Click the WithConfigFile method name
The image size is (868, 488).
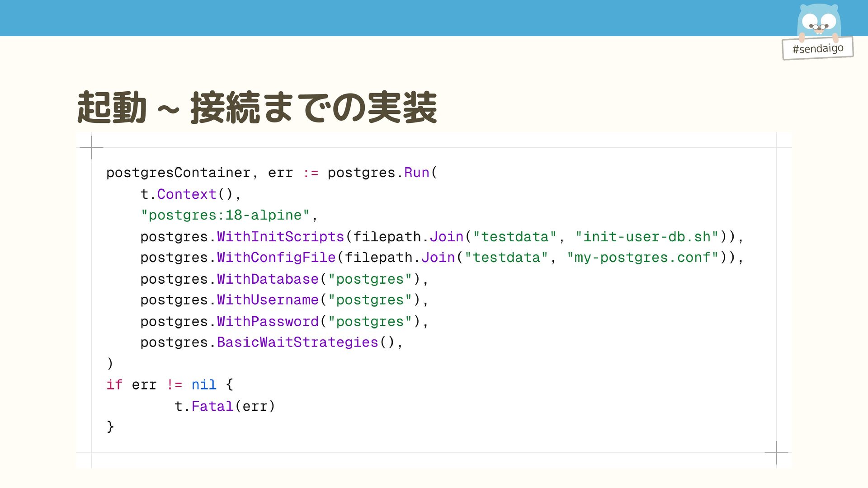pos(276,258)
